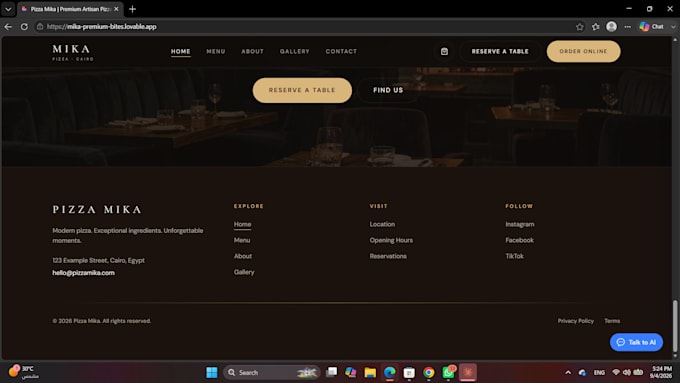Open tab actions menu chevron
680x383 pixels.
tap(8, 9)
